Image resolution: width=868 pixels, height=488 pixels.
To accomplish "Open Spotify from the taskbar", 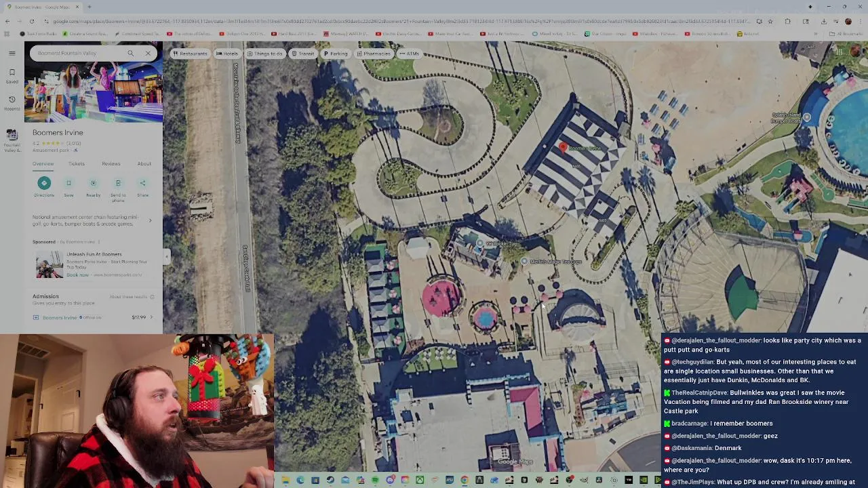I will click(x=375, y=481).
